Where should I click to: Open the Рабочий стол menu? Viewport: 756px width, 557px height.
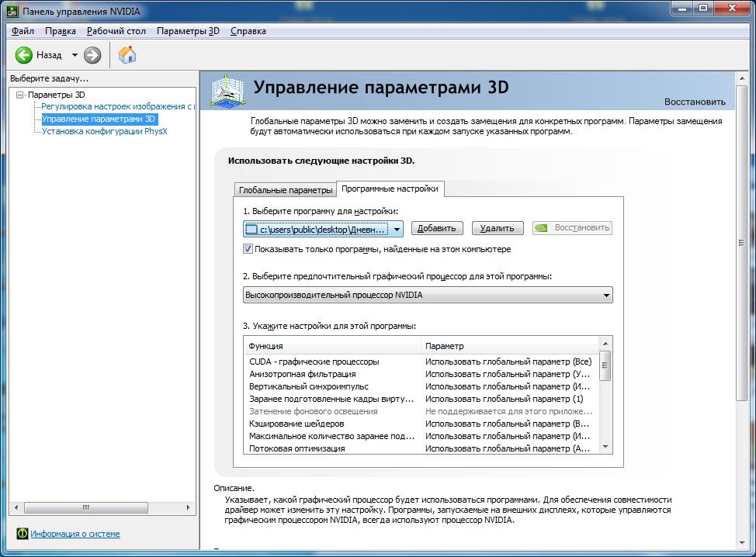pos(116,31)
